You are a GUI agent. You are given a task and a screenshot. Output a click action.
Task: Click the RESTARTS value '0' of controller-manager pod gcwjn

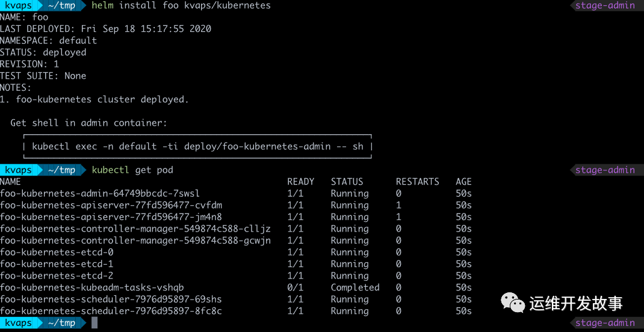[x=399, y=241]
